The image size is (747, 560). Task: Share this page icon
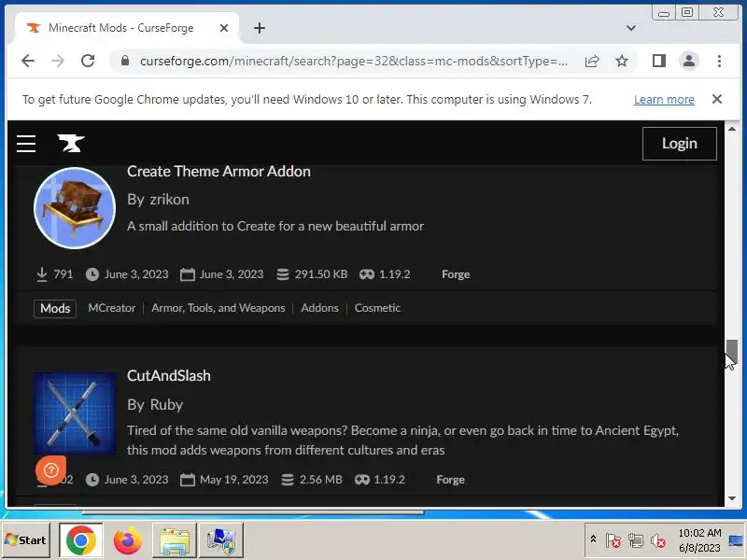coord(592,61)
